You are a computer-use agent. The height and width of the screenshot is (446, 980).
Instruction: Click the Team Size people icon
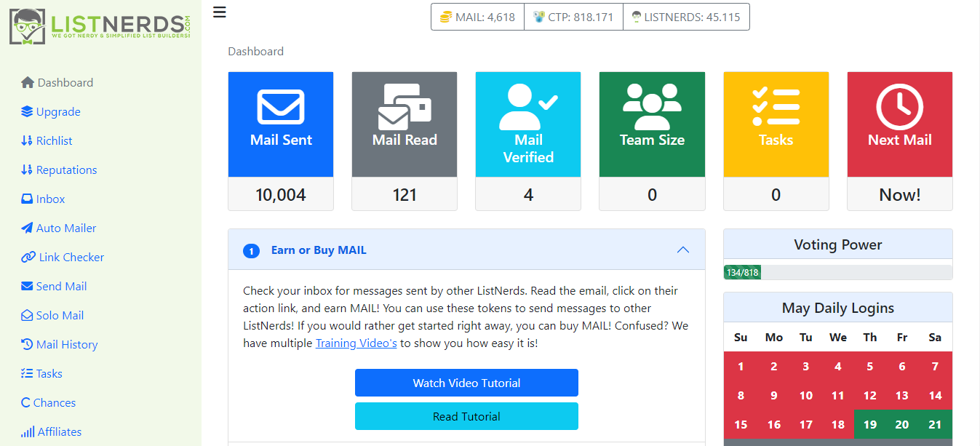coord(652,107)
